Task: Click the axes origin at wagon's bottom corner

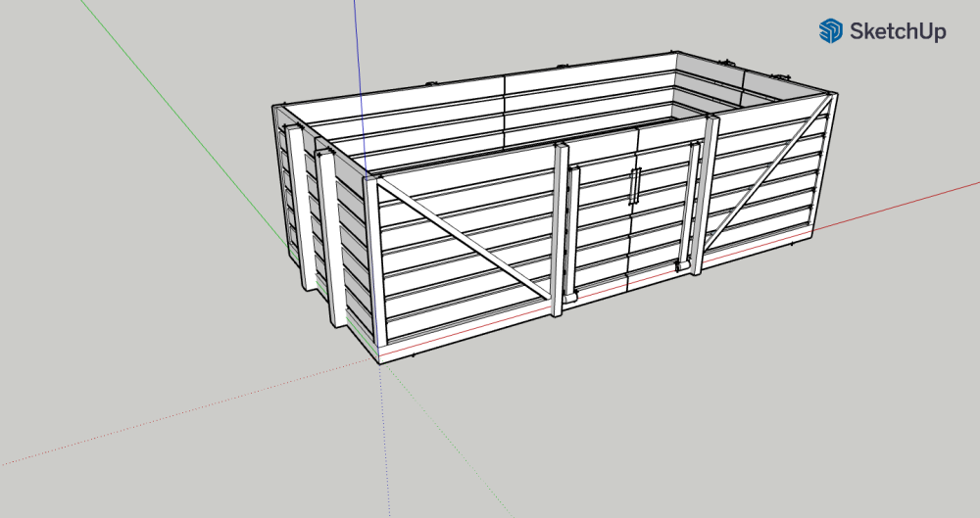Action: click(380, 361)
